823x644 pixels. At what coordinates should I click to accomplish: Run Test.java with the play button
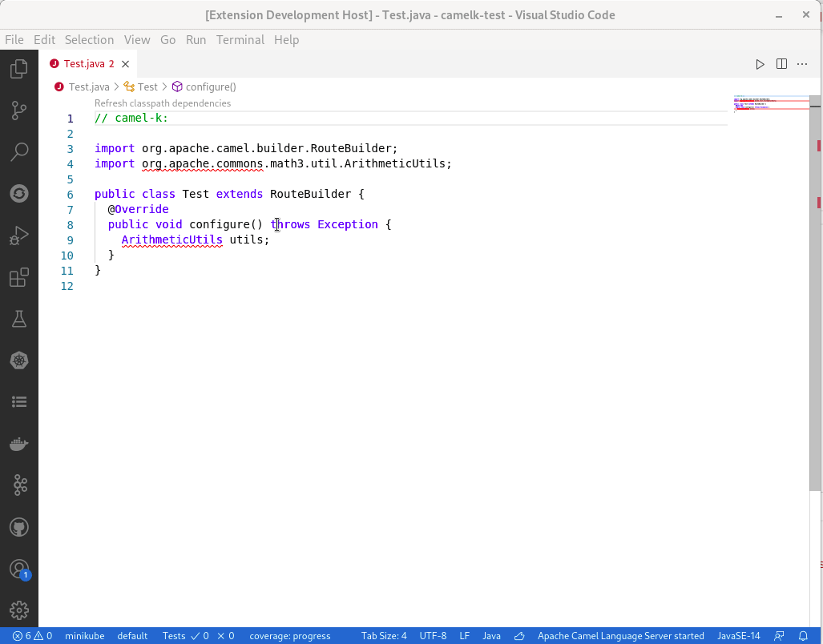[x=759, y=63]
